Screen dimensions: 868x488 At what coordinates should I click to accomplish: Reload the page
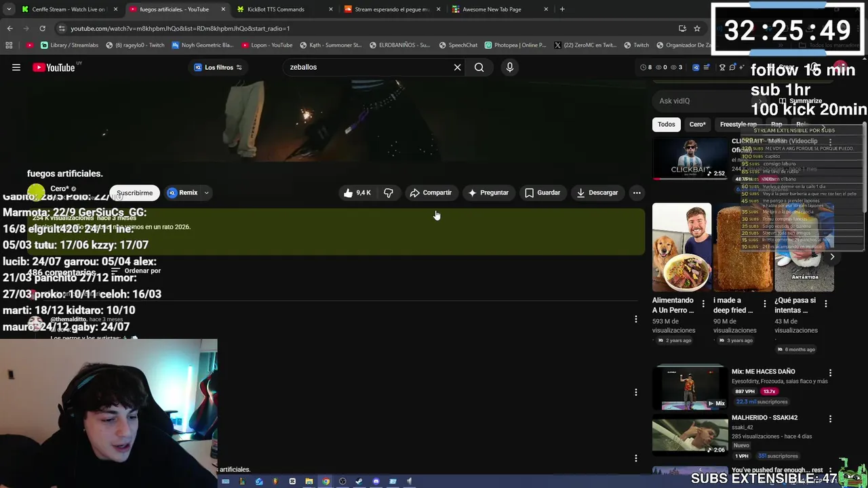(x=42, y=28)
